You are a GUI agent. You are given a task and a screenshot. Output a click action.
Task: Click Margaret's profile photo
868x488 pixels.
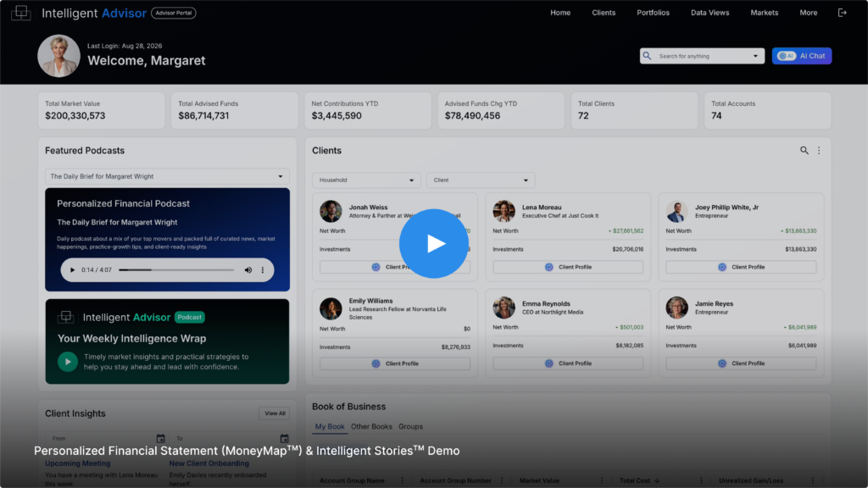[58, 56]
